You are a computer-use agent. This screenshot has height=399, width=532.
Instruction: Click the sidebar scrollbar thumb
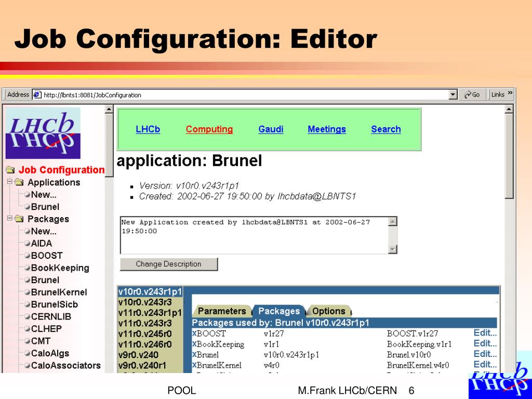pos(109,145)
